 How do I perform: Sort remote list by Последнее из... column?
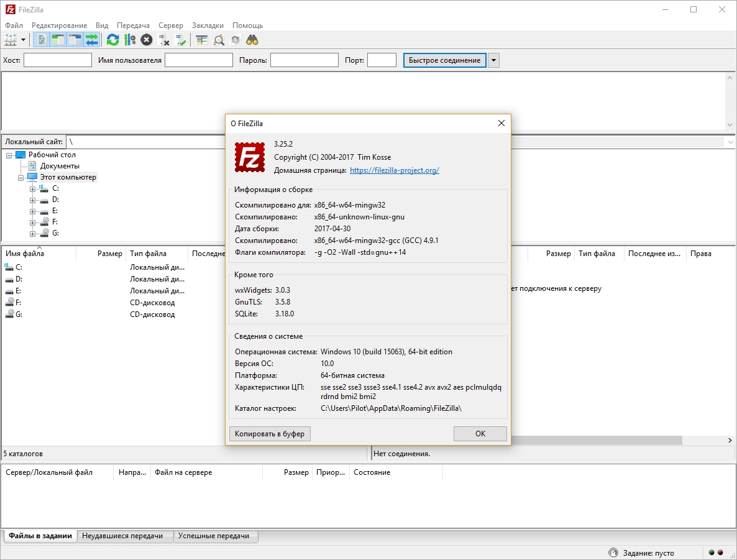pyautogui.click(x=655, y=254)
